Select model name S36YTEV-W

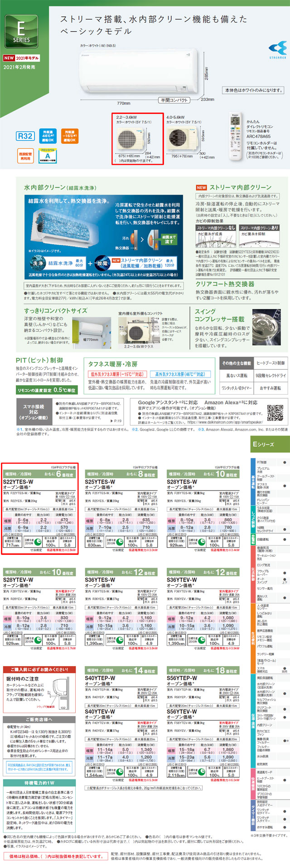[182, 580]
